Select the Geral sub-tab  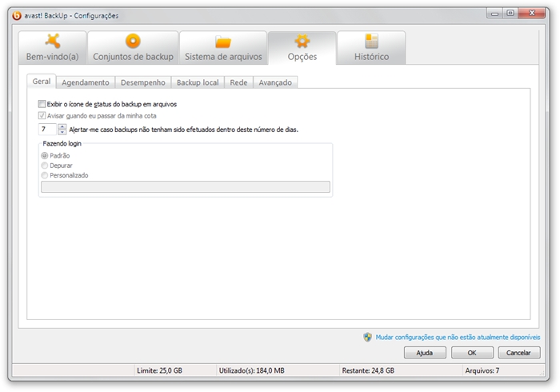click(42, 82)
